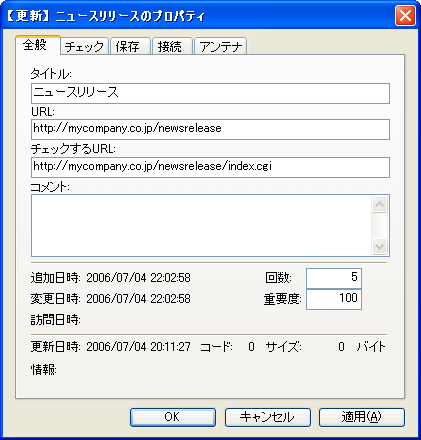
Task: Open the チェック tab
Action: 84,46
